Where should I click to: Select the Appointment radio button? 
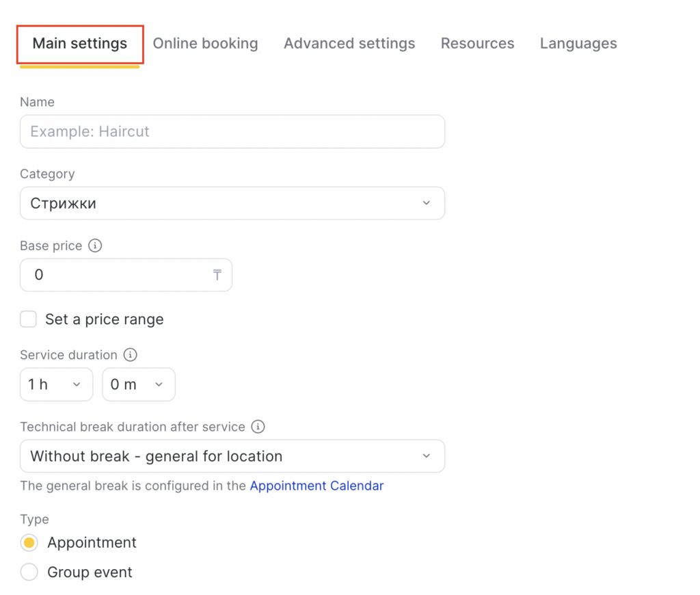tap(29, 543)
